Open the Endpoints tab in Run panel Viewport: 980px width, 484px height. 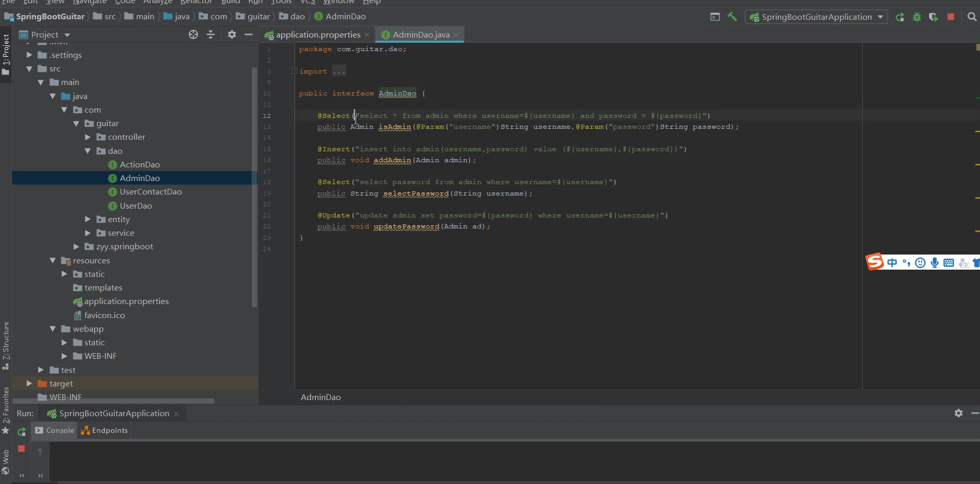point(104,430)
